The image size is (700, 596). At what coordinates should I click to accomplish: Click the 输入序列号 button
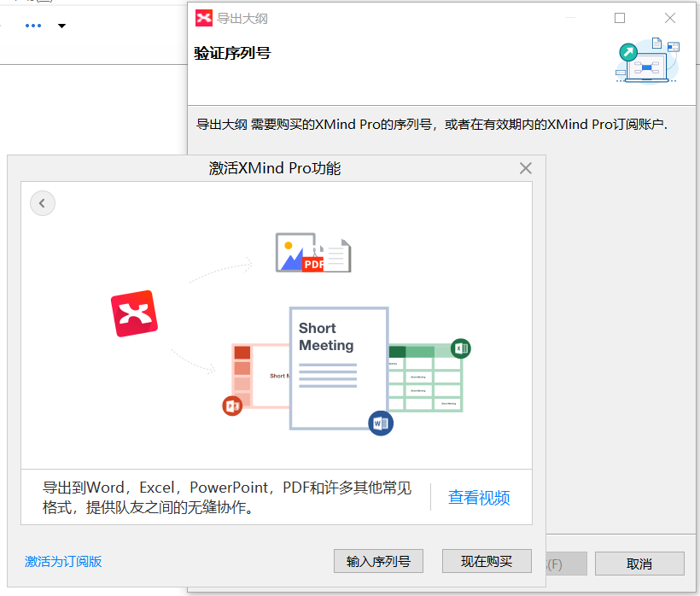[x=378, y=561]
